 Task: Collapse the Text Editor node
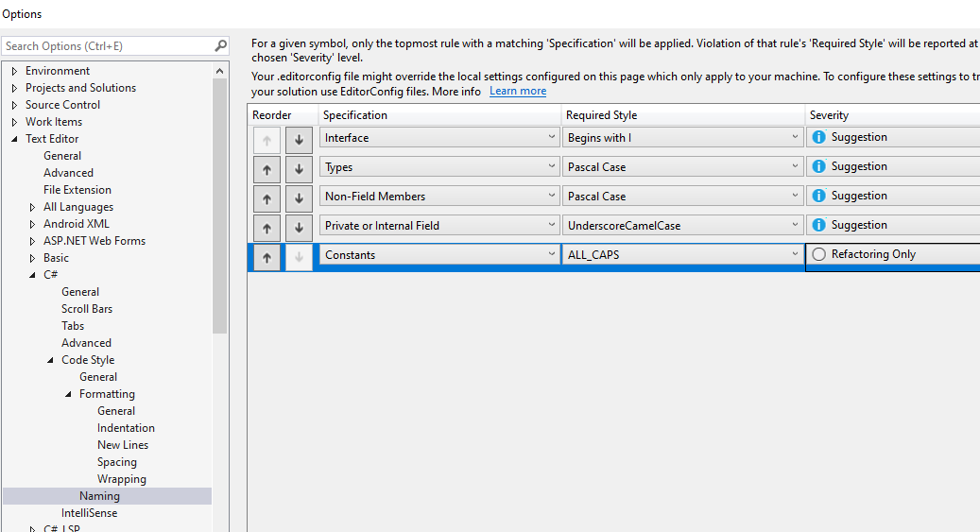(14, 139)
